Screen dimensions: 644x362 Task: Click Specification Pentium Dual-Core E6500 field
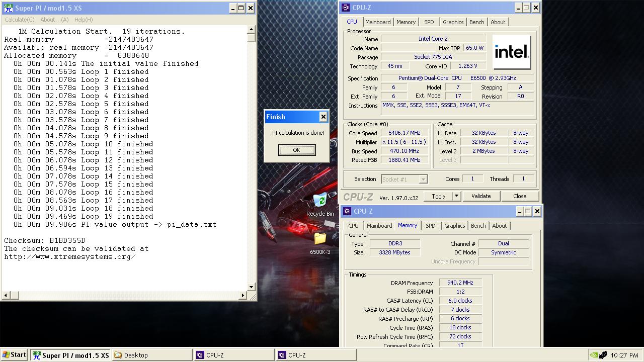[x=457, y=78]
